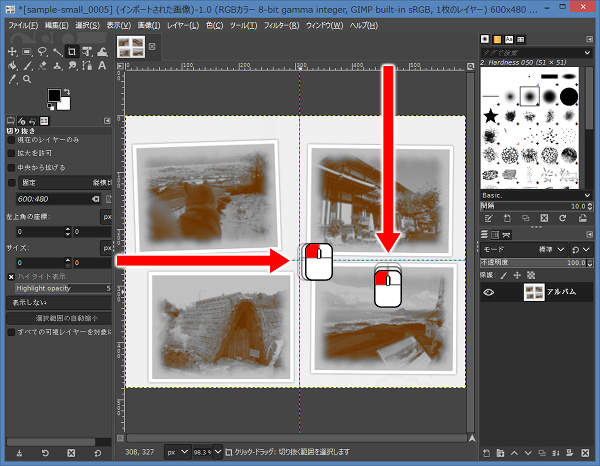Open the layer モード dropdown
Viewport: 600px width, 466px height.
point(543,249)
